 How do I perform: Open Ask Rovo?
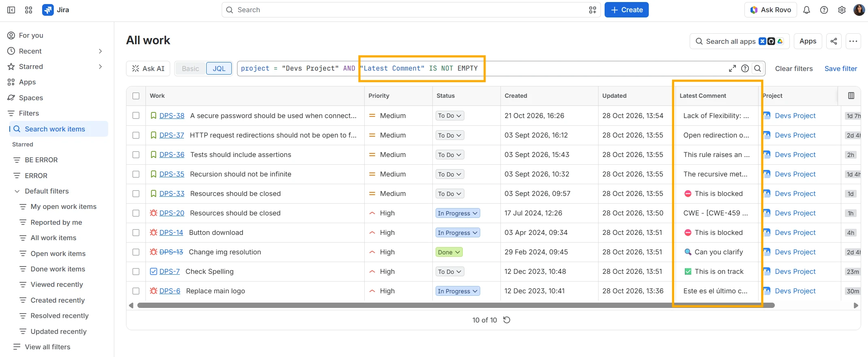click(x=770, y=10)
